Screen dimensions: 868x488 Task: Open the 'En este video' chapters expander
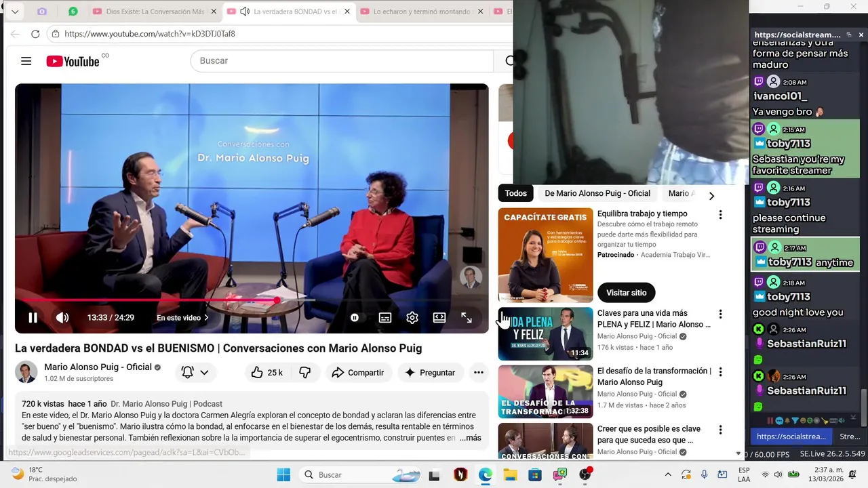pos(182,317)
